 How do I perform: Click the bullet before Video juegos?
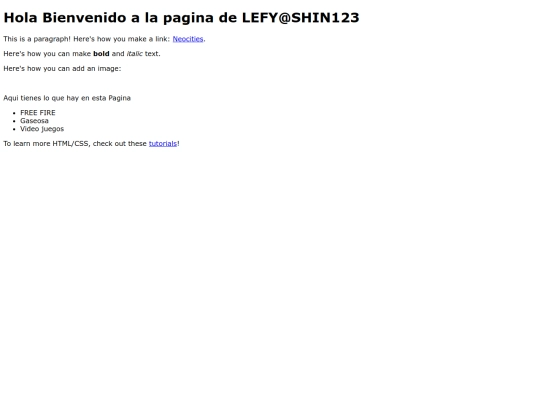14,129
